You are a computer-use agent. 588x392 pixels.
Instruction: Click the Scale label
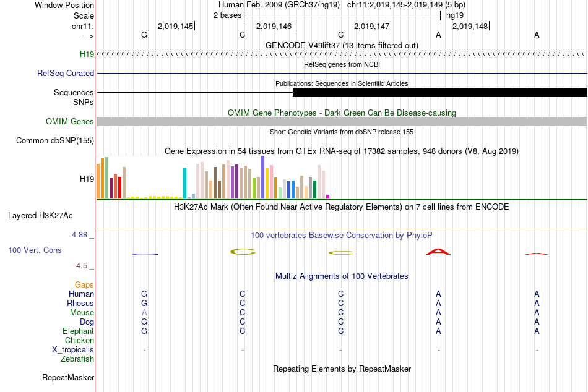pos(84,15)
